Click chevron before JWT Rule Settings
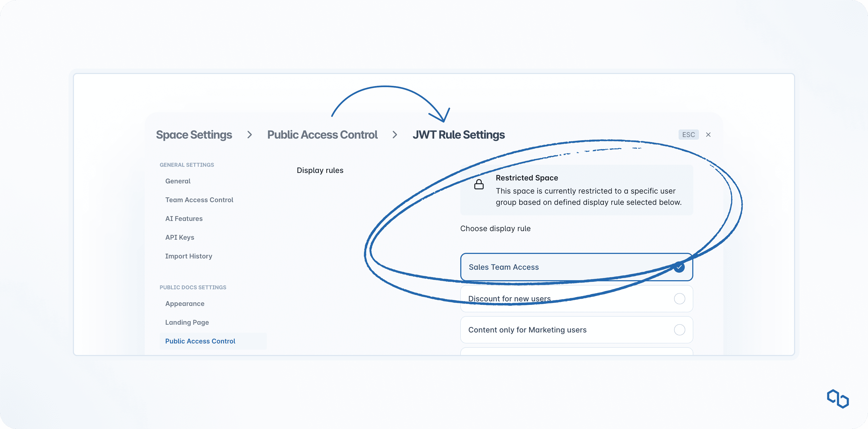 click(x=395, y=135)
